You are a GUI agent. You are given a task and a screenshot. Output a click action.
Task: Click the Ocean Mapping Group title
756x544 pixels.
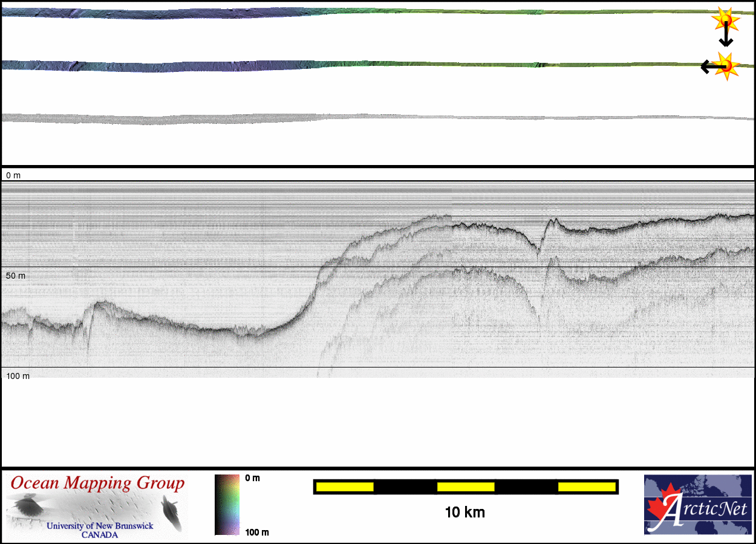[x=97, y=484]
